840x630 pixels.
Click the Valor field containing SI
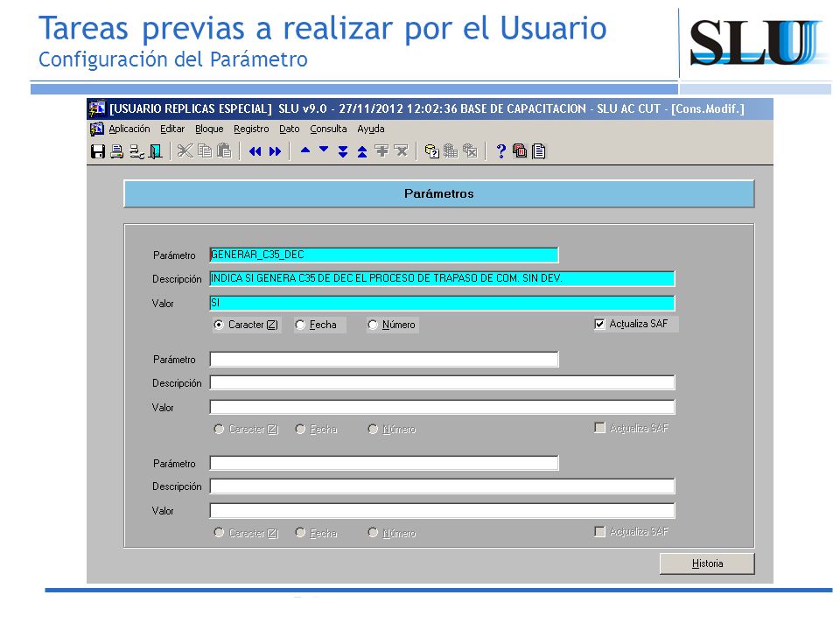[442, 304]
